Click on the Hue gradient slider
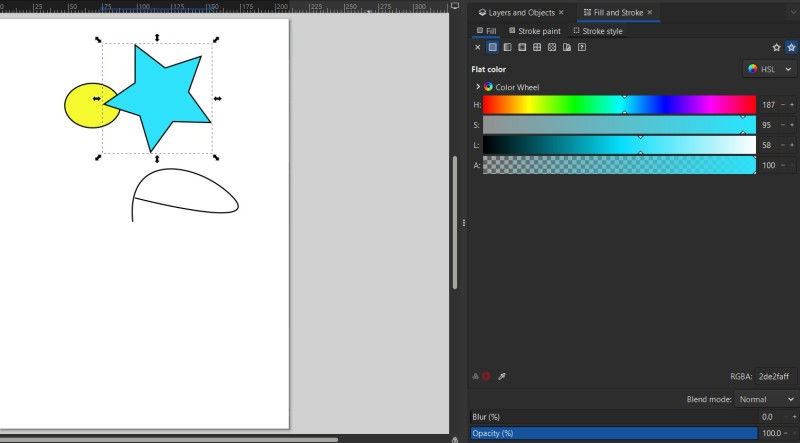 [619, 105]
